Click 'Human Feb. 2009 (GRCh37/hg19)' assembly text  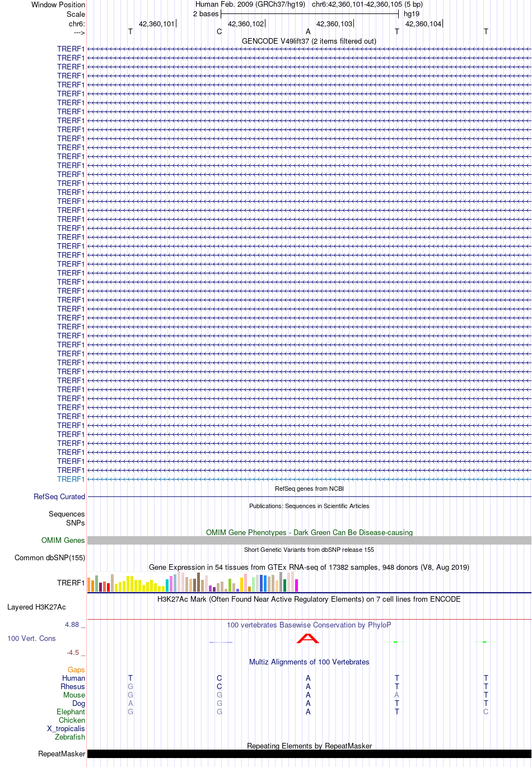[x=250, y=4]
